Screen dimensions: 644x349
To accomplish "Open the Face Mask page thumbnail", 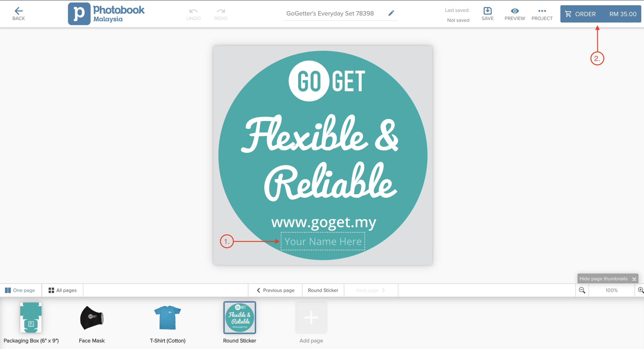I will coord(92,317).
